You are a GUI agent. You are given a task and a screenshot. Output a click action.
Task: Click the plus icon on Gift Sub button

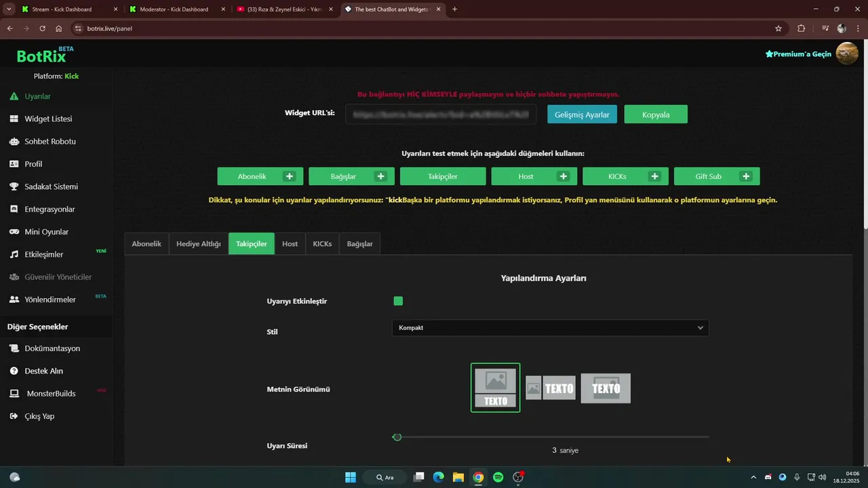point(746,176)
